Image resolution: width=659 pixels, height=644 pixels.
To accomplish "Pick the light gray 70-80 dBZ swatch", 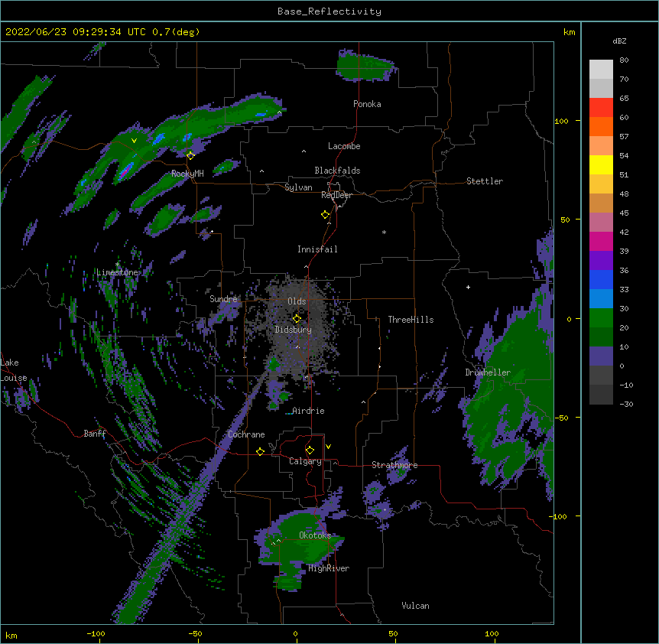I will click(x=601, y=70).
